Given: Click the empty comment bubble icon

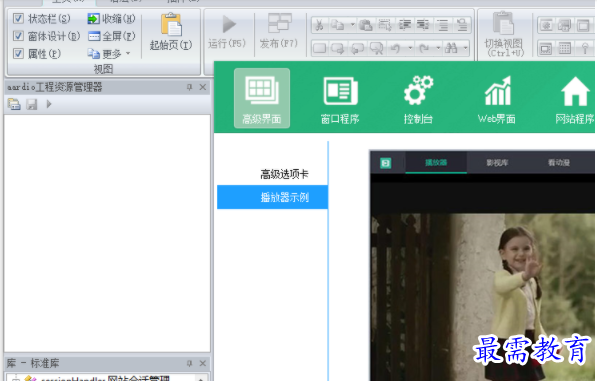Looking at the screenshot, I should point(319,48).
